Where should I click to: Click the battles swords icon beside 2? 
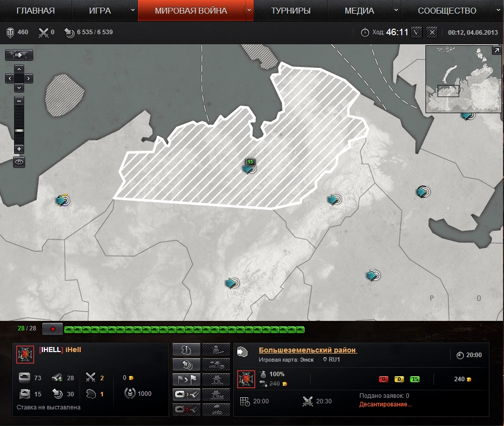pyautogui.click(x=91, y=377)
